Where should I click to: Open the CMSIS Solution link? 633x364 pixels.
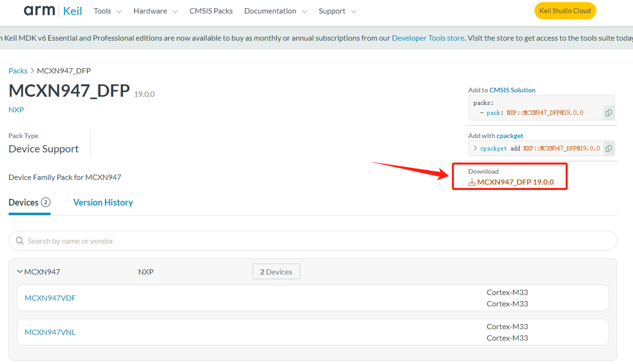click(x=512, y=90)
